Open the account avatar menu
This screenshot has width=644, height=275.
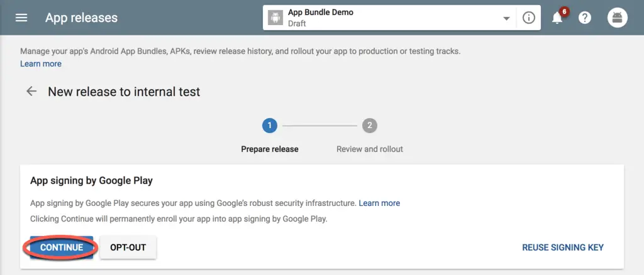pyautogui.click(x=617, y=18)
